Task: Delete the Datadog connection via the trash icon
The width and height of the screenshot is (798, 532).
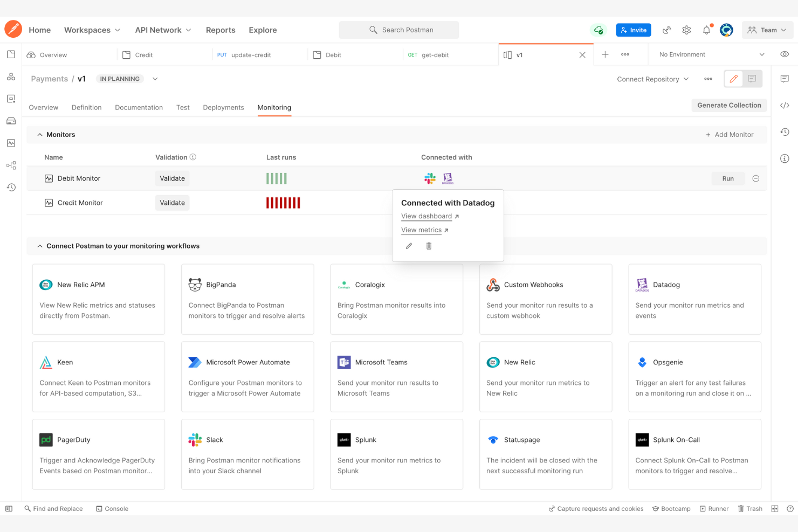Action: tap(429, 246)
